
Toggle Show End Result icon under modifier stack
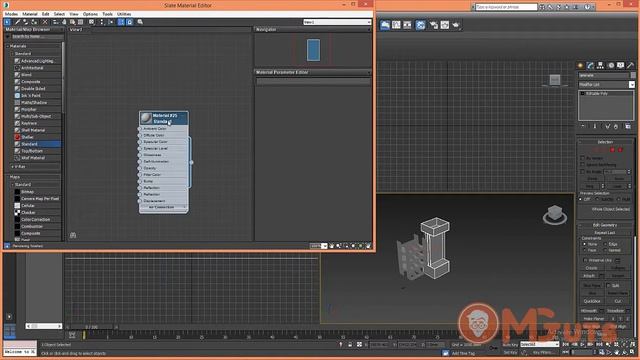(595, 127)
